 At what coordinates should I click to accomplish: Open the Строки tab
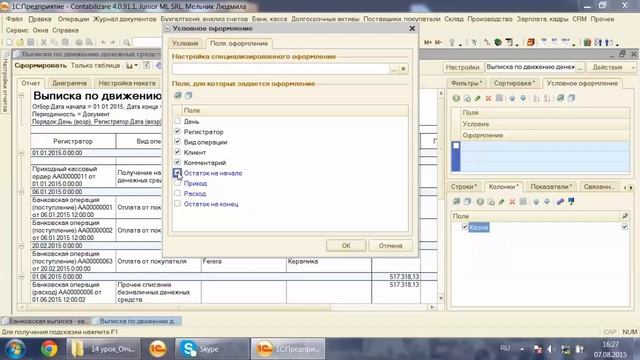point(464,187)
